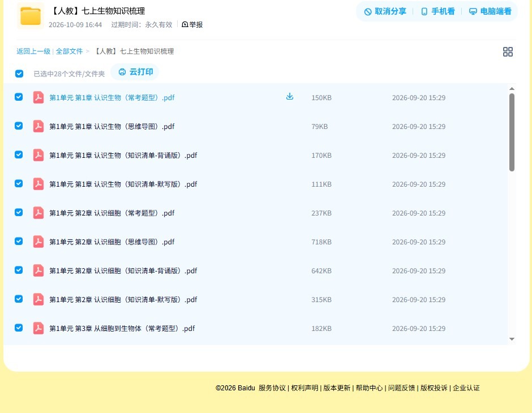Click PDF icon of 第2章 认识细胞（常考题型）
The height and width of the screenshot is (413, 532).
pyautogui.click(x=38, y=213)
